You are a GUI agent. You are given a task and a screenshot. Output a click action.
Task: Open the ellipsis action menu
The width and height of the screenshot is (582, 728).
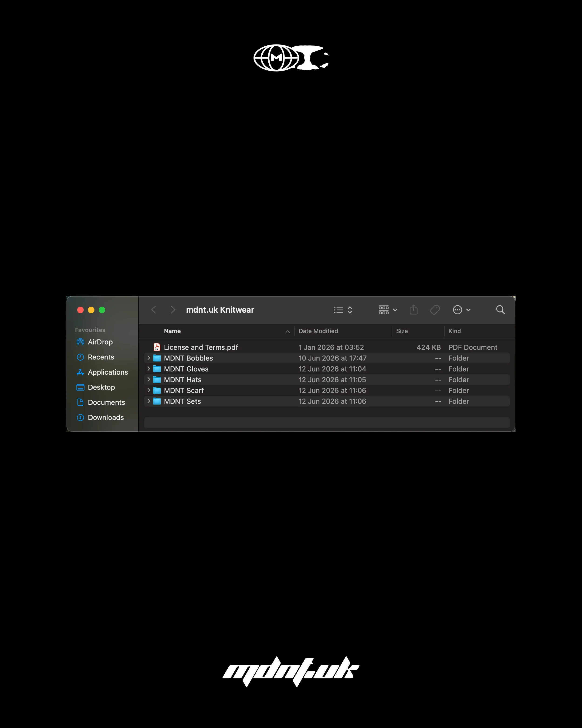point(462,310)
